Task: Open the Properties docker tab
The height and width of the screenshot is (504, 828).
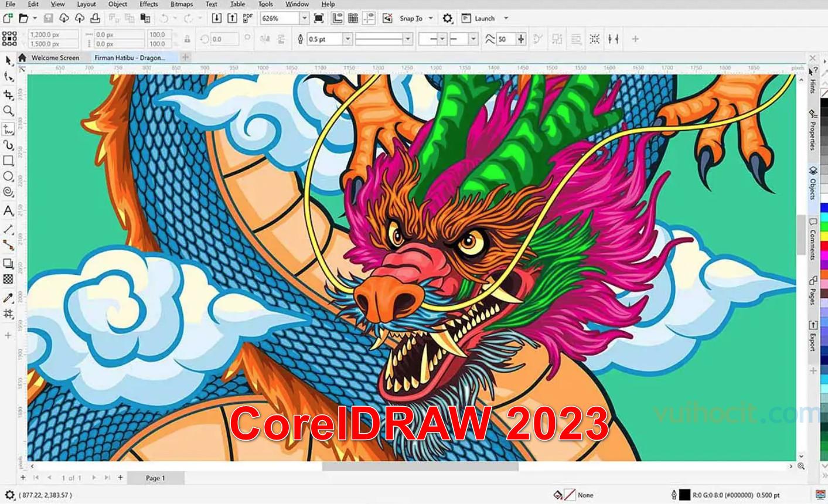Action: (813, 130)
